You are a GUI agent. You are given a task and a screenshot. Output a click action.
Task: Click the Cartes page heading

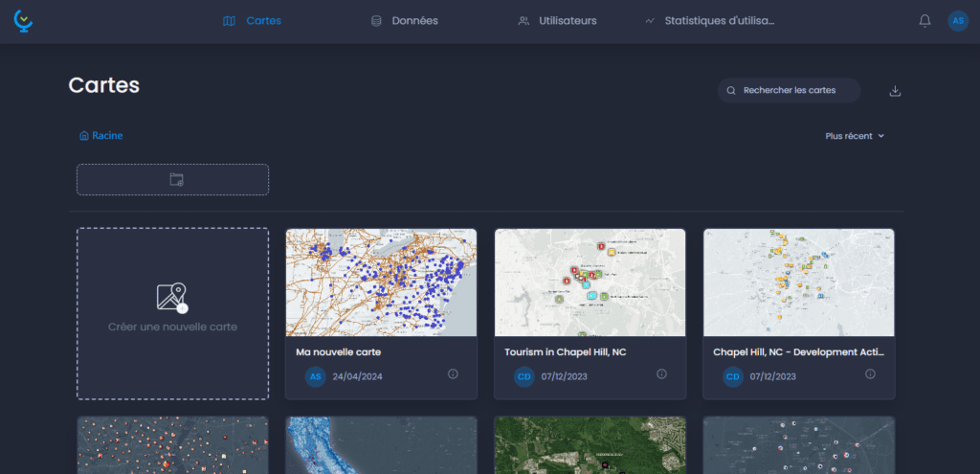103,85
